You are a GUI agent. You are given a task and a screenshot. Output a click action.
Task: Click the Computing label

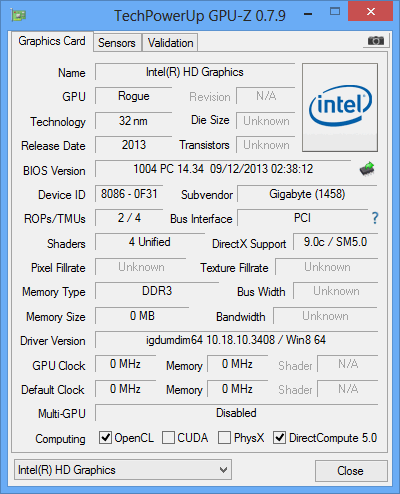[60, 439]
